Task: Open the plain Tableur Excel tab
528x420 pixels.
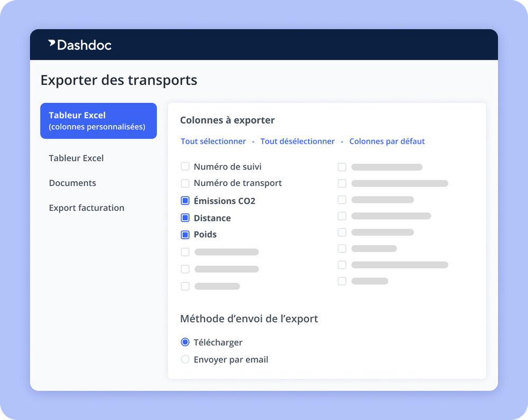Action: pos(76,158)
